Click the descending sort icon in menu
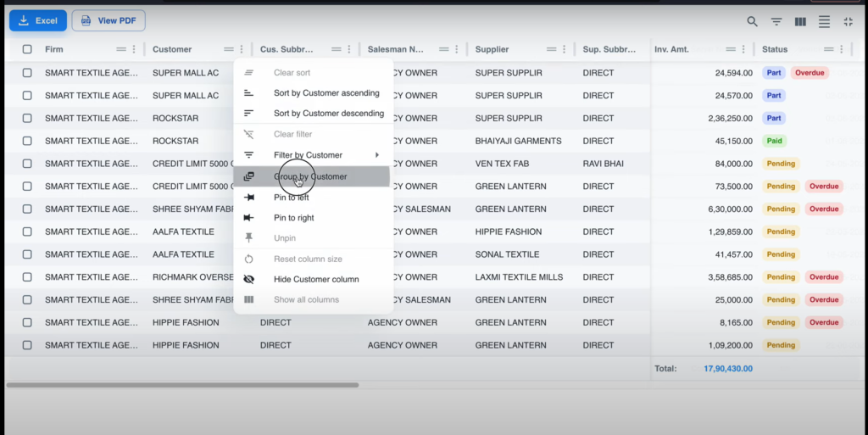868x435 pixels. click(x=248, y=114)
